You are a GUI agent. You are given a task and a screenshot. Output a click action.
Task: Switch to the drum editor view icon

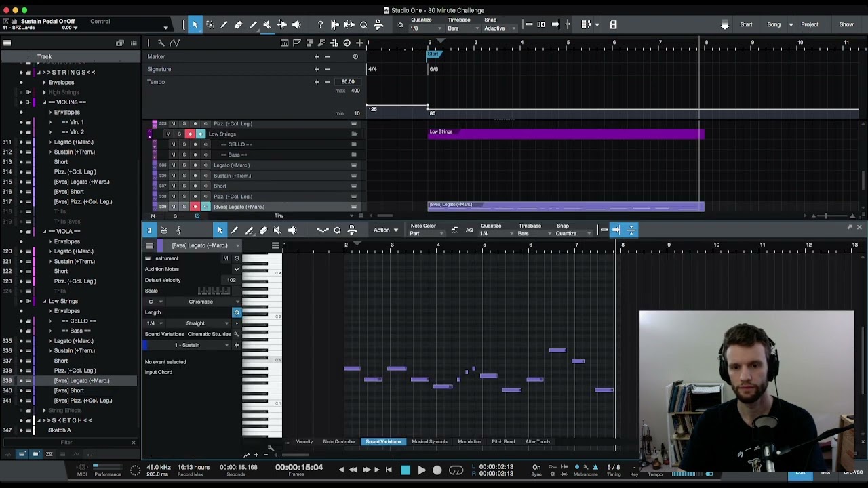[164, 230]
